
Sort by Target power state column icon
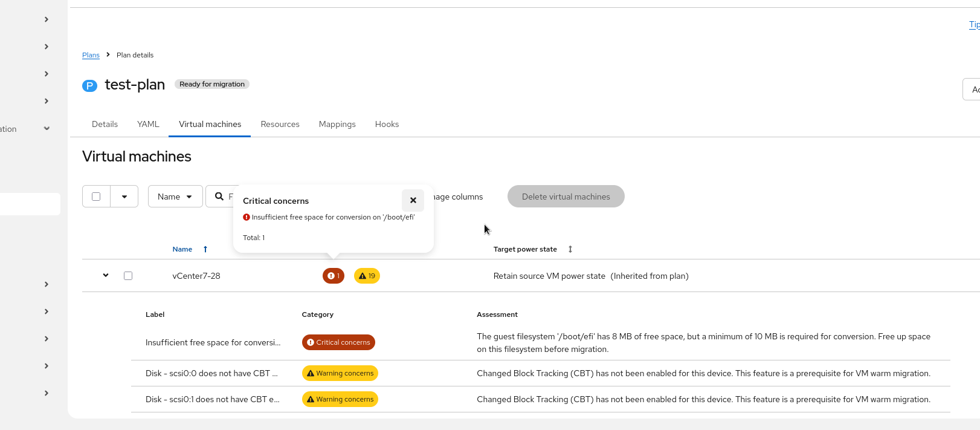[570, 249]
